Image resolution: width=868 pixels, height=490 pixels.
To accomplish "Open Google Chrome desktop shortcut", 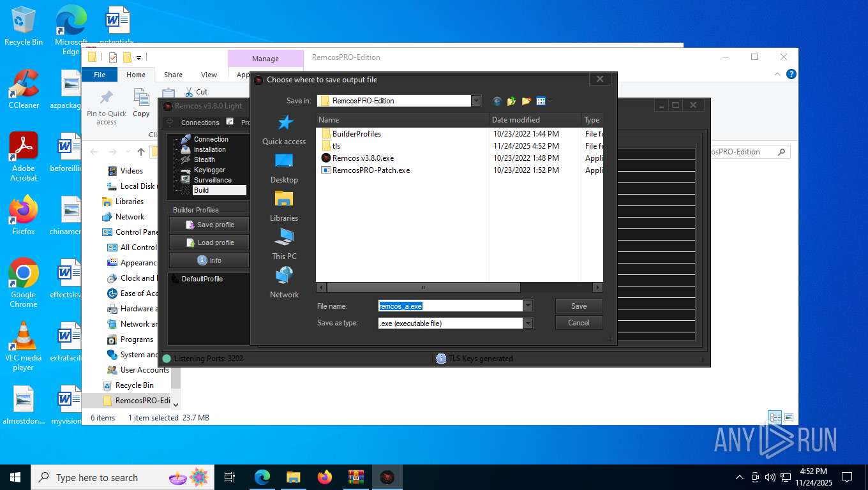I will tap(24, 283).
